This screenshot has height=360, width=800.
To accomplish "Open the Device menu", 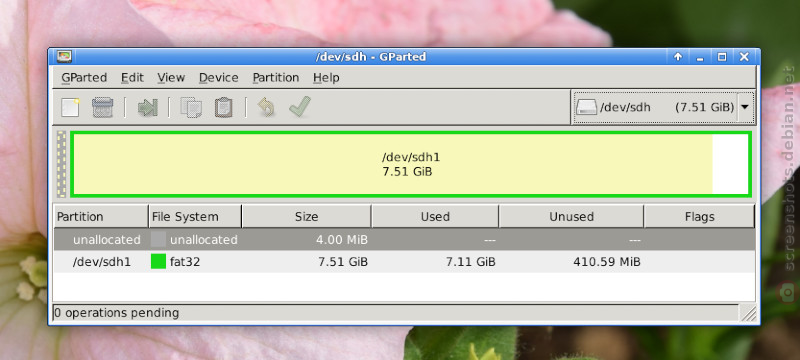I will (218, 78).
